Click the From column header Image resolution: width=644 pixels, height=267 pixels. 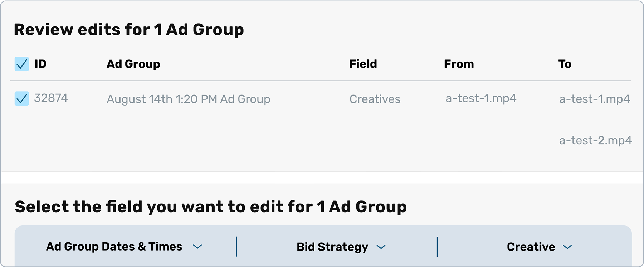click(459, 64)
